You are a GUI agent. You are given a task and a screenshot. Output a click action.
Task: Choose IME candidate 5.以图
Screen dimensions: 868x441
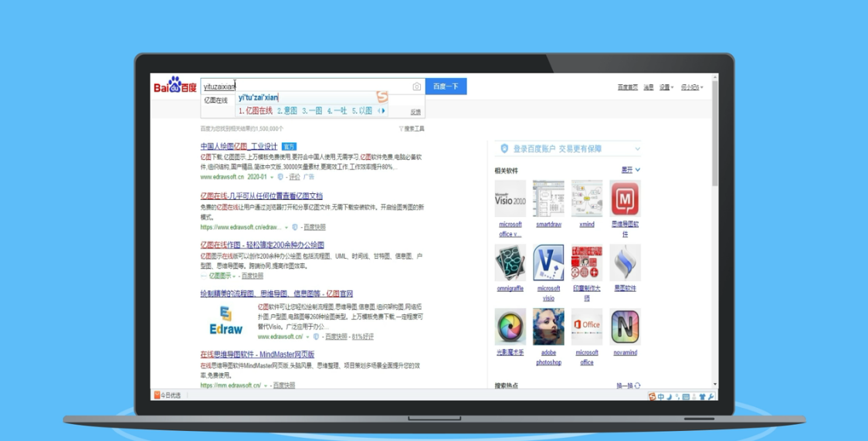pos(362,110)
